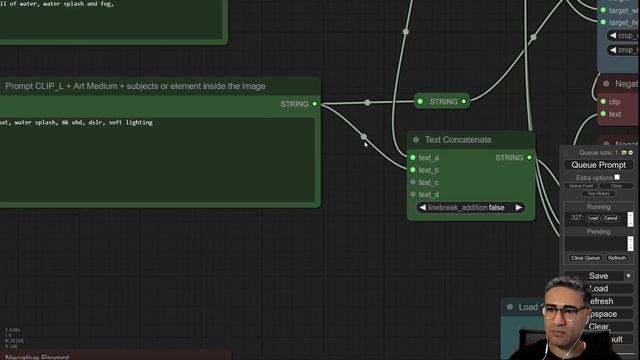This screenshot has height=360, width=640.
Task: Click the Text Concatenate node title
Action: (458, 140)
